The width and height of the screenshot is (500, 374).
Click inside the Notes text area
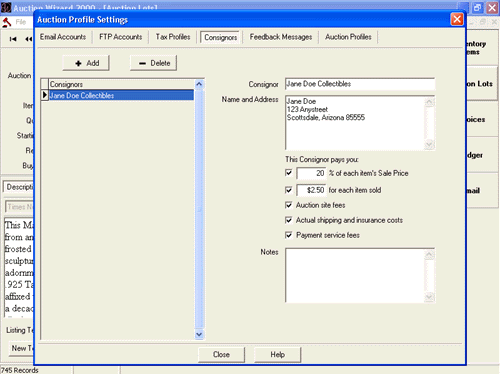(x=355, y=275)
